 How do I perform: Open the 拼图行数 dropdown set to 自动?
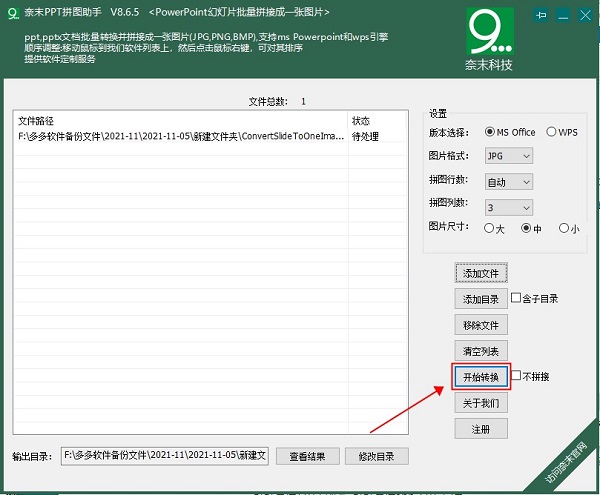[509, 182]
